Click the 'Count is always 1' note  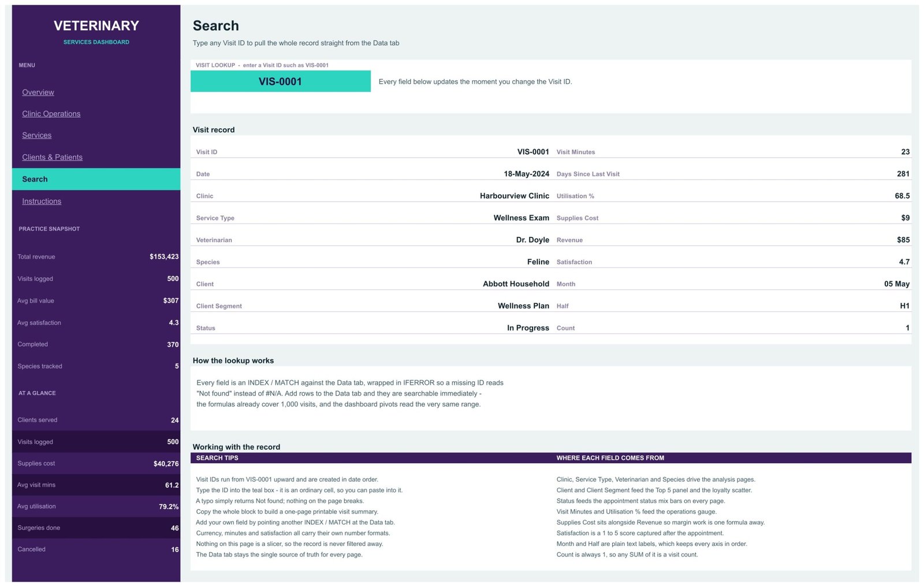[627, 555]
